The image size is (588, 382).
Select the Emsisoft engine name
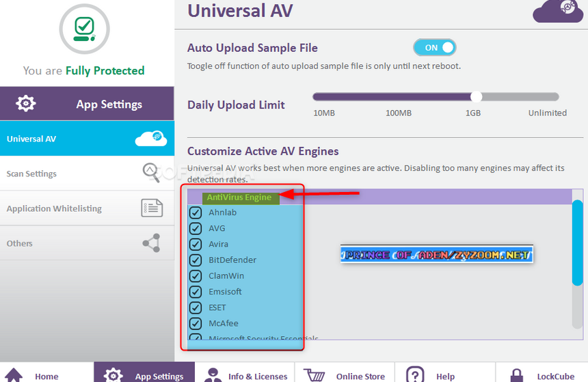pos(225,292)
